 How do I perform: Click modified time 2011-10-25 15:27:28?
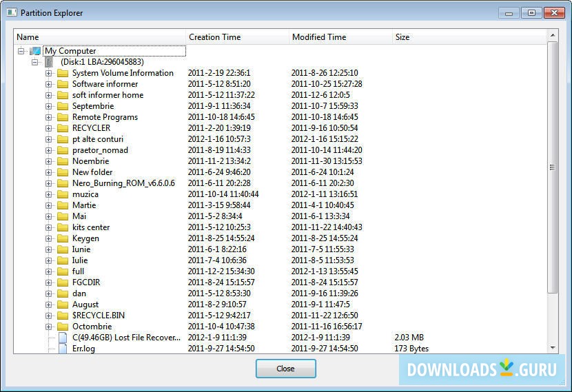point(327,84)
